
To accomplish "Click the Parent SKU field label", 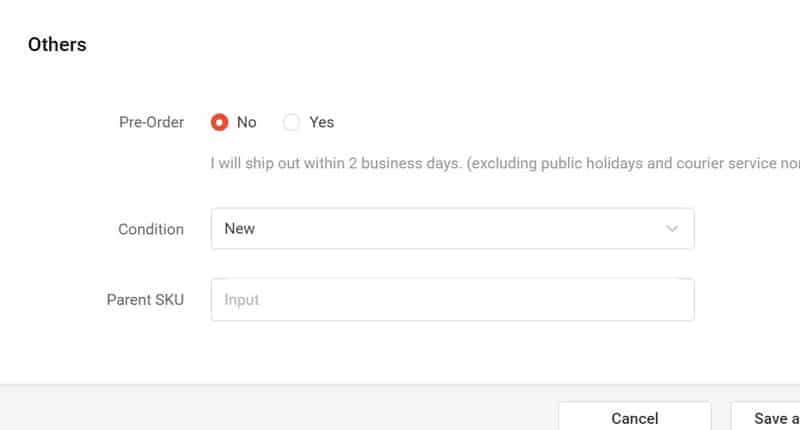I will pyautogui.click(x=145, y=300).
